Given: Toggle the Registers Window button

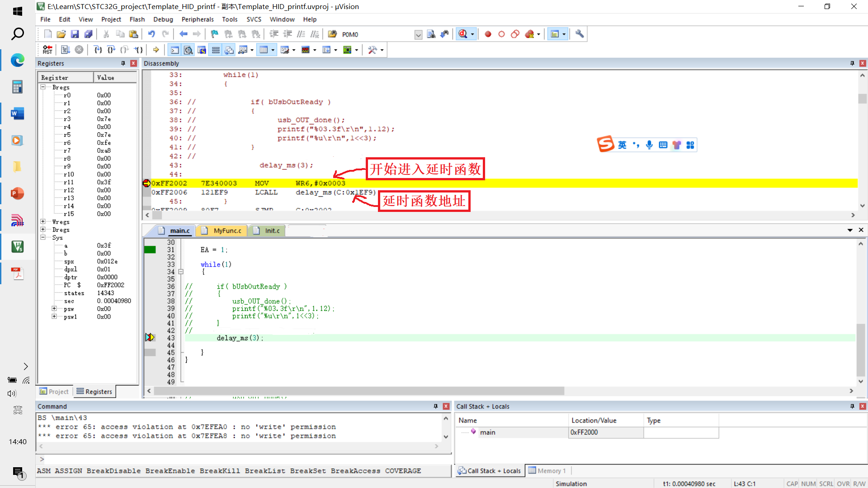Looking at the screenshot, I should (x=216, y=50).
